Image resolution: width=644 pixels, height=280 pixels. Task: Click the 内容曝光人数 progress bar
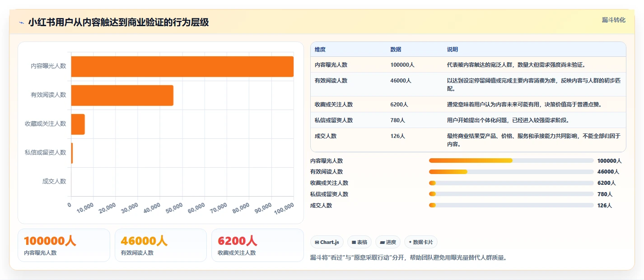tap(511, 161)
